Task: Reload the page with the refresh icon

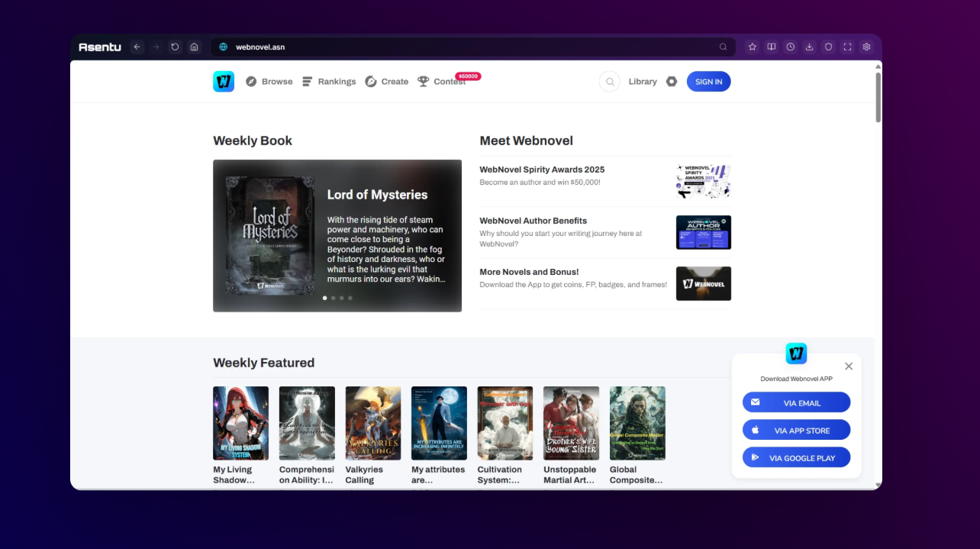Action: (175, 47)
